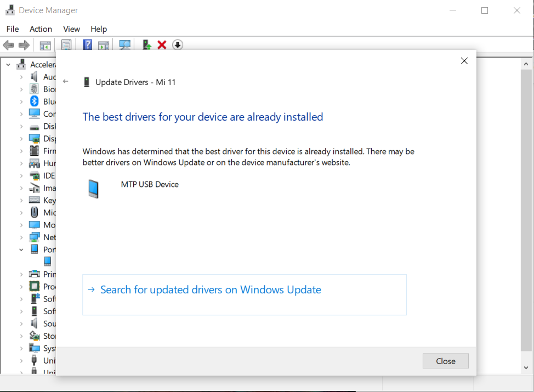Viewport: 534px width, 392px height.
Task: Select the Biometric fingerprint category icon
Action: click(x=34, y=89)
